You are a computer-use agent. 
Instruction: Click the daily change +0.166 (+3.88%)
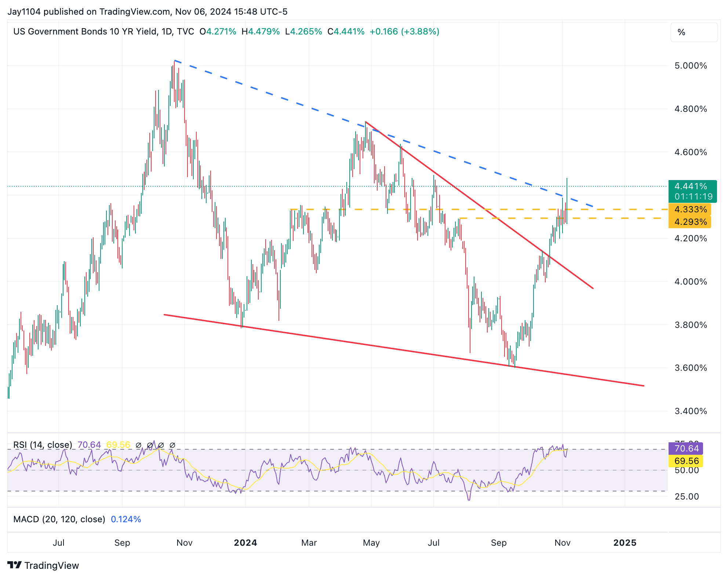point(404,32)
